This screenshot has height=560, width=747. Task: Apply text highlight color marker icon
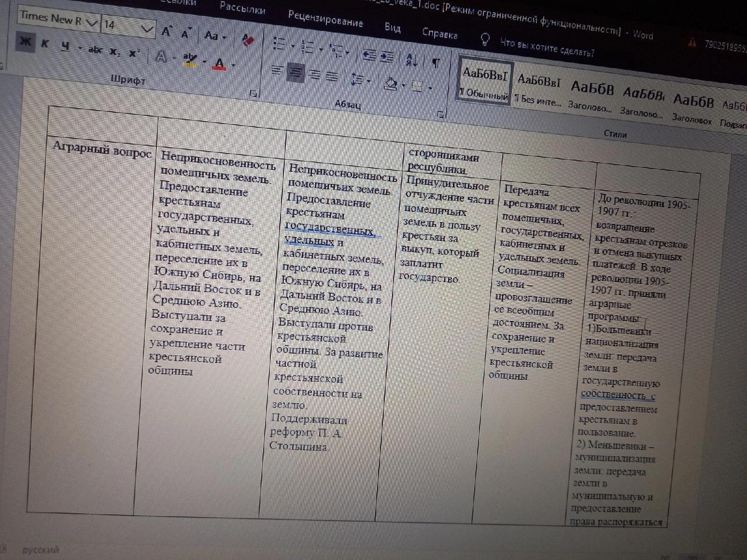190,59
